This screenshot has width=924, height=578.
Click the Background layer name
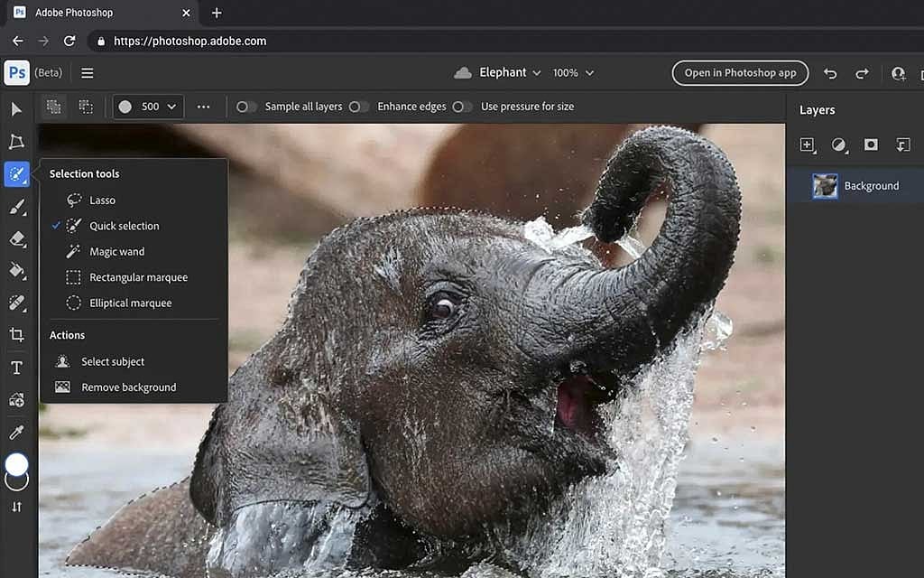click(x=872, y=186)
